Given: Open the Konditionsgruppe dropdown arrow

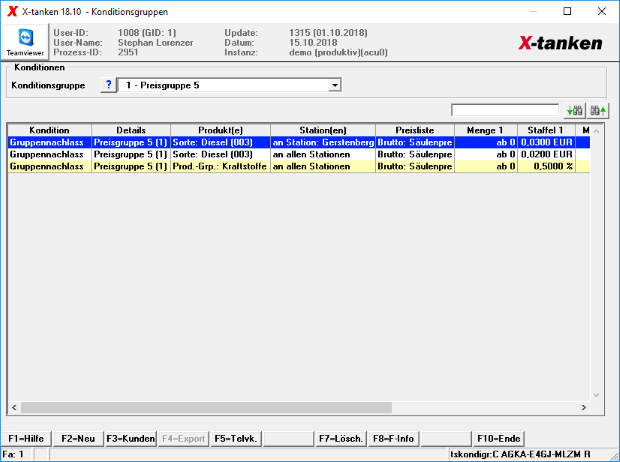Looking at the screenshot, I should click(335, 85).
